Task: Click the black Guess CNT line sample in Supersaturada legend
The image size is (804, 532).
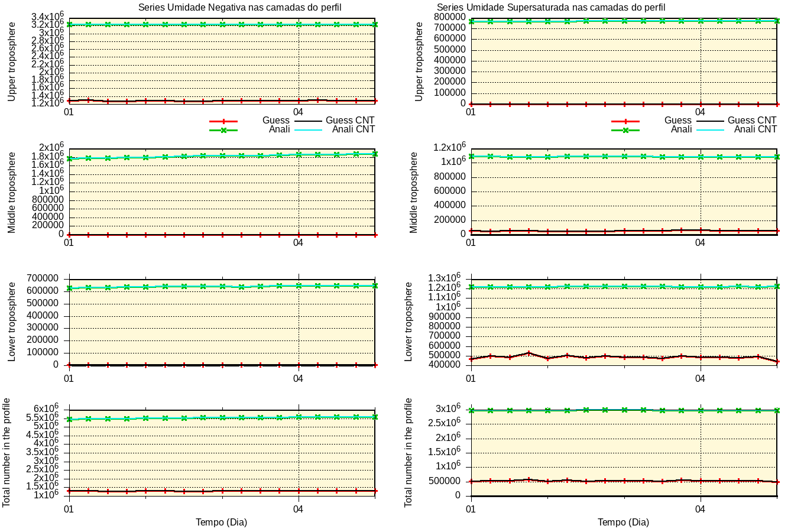Action: [x=710, y=121]
